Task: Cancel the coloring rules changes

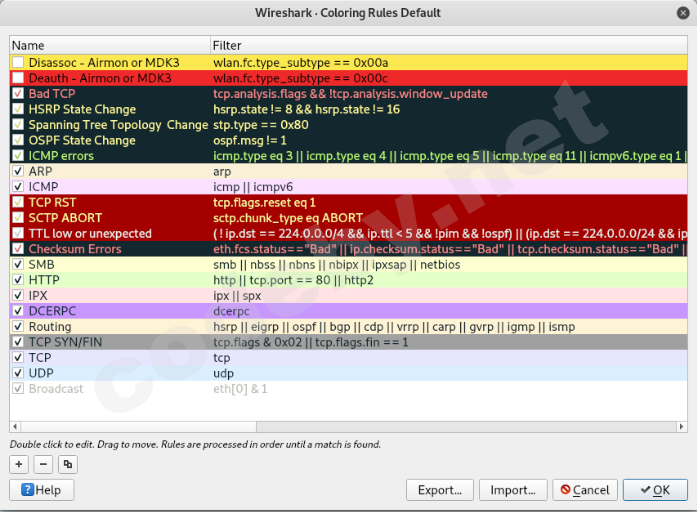Action: [x=585, y=490]
